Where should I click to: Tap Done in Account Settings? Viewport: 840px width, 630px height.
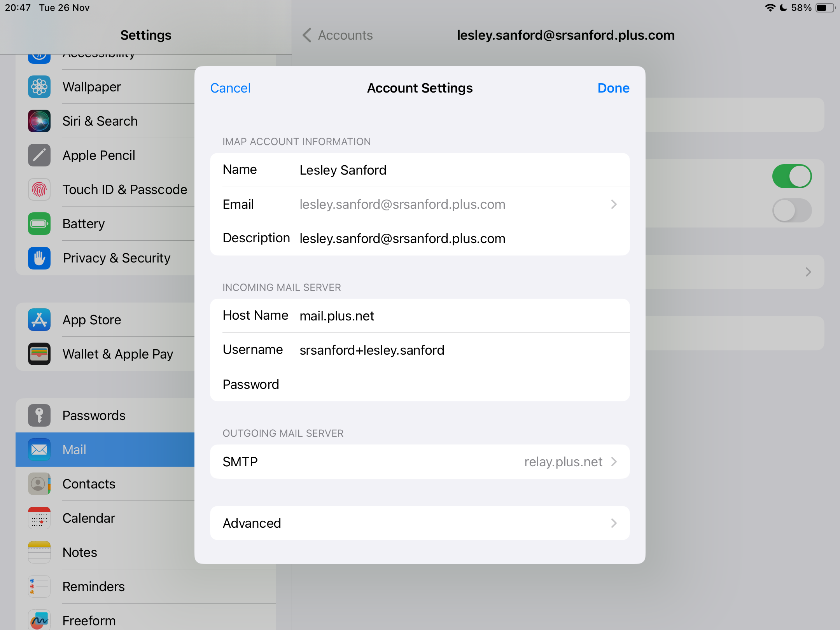[613, 88]
